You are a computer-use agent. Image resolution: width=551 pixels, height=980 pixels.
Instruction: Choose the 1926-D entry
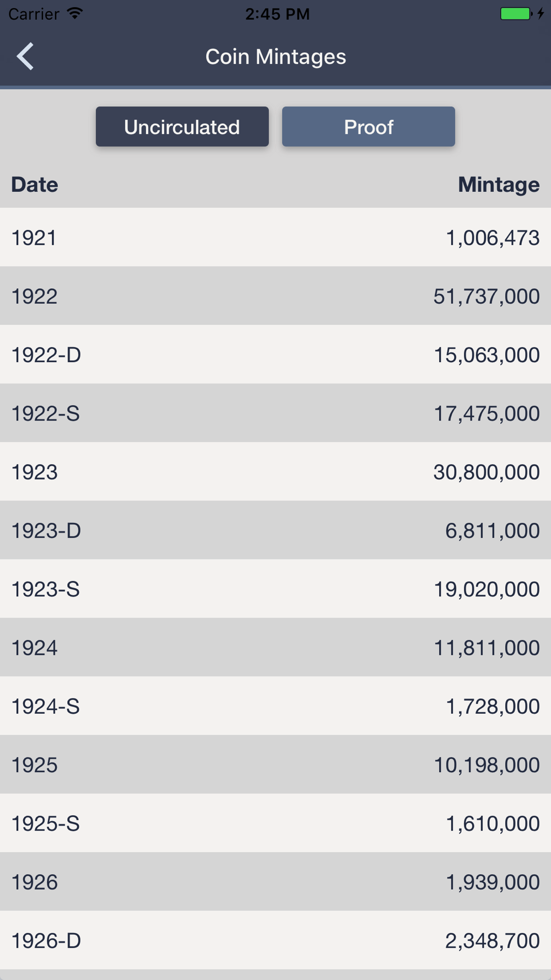point(275,940)
